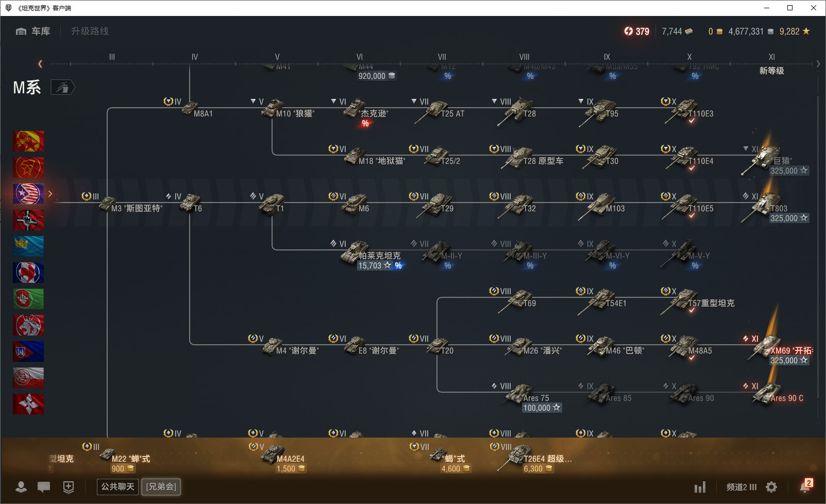
Task: Click the M103 tank icon
Action: (x=597, y=207)
